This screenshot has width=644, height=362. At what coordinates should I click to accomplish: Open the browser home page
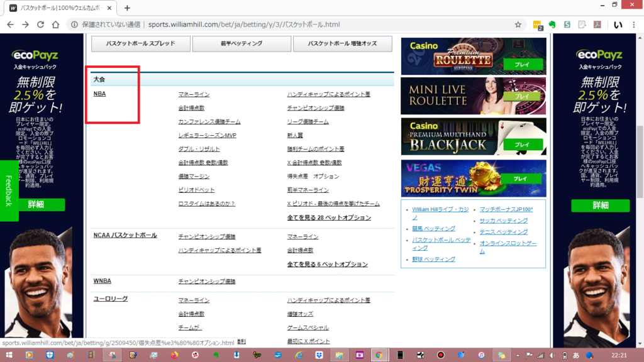click(x=55, y=25)
